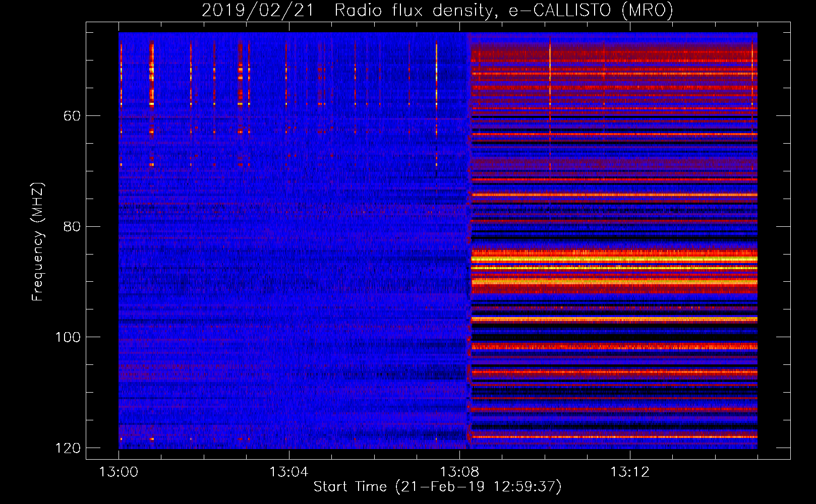
Task: Click the 'Start Time (21-Feb-19 12:59:37)' label
Action: click(437, 487)
